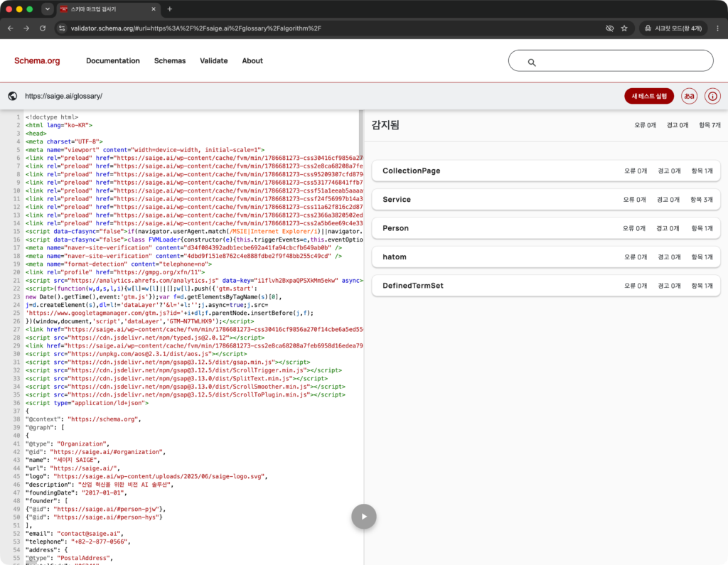Click the Schema.org search field
This screenshot has height=565, width=728.
(611, 61)
